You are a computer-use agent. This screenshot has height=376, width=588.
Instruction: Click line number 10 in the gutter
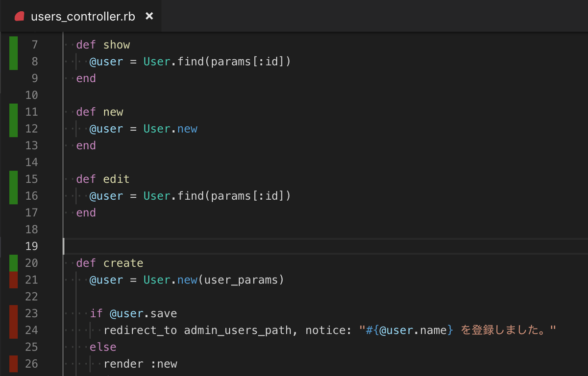[x=31, y=95]
